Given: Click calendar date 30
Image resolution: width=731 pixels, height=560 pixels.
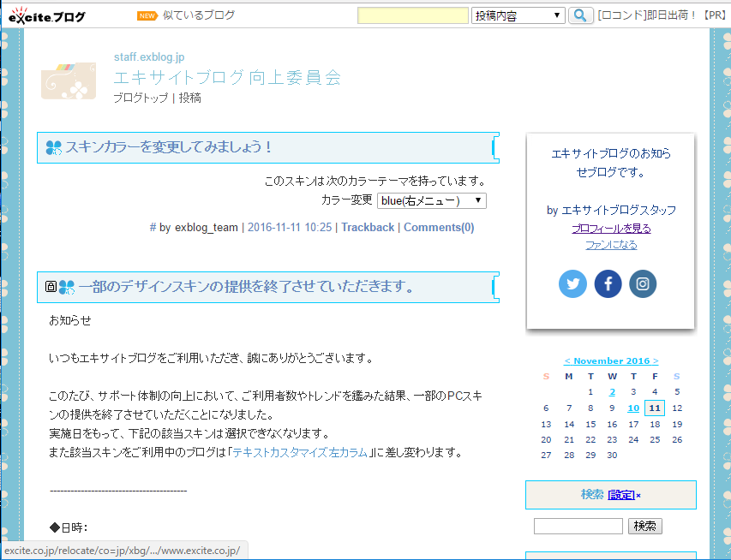Looking at the screenshot, I should point(612,456).
